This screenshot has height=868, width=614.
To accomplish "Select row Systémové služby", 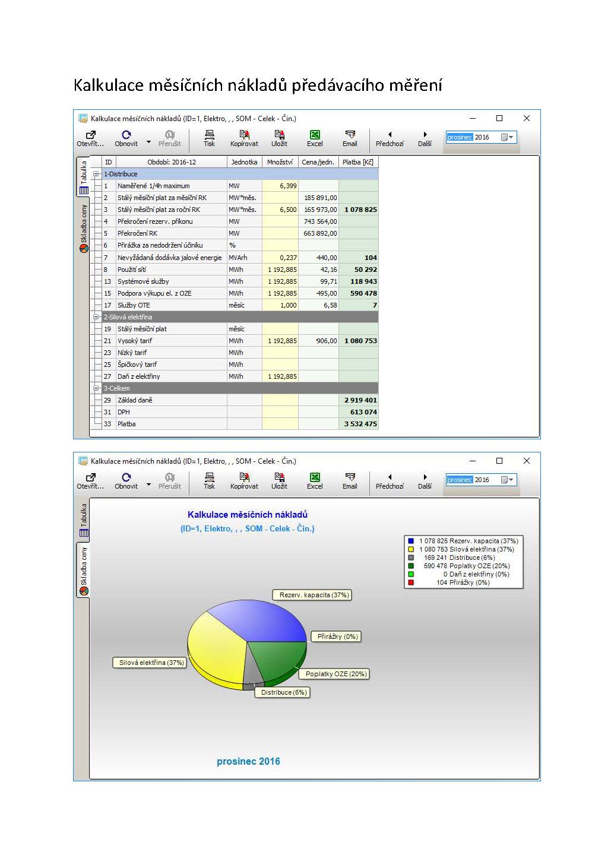I will 240,281.
